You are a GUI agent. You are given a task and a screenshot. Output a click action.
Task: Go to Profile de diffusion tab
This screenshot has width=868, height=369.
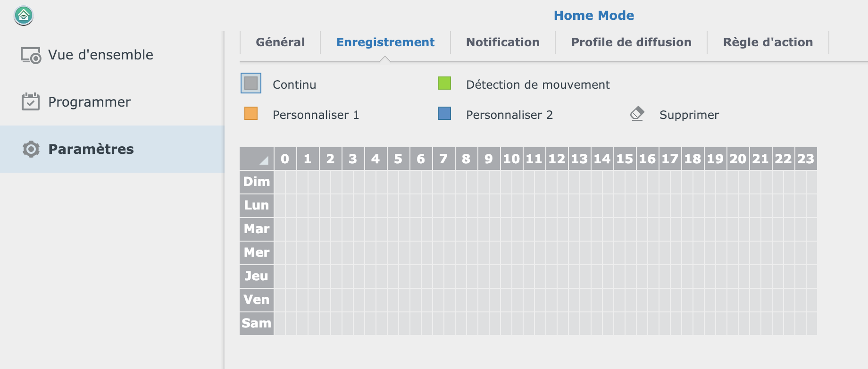coord(631,42)
